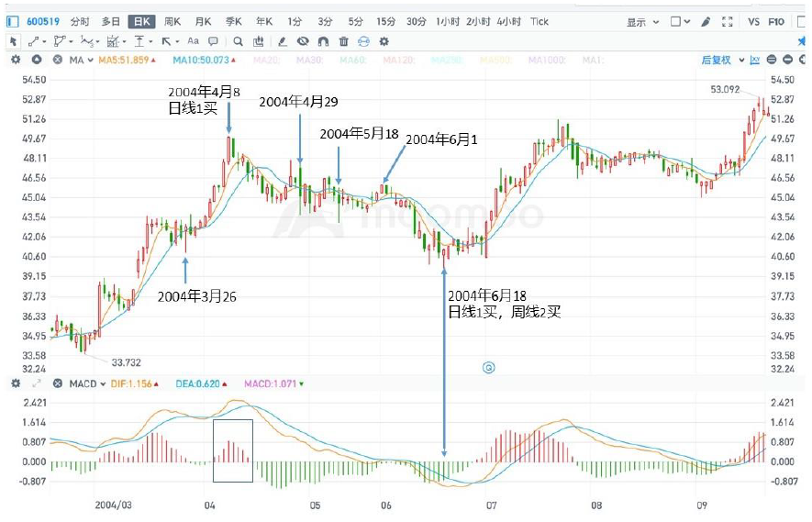This screenshot has height=522, width=812.
Task: Toggle the linked drawing sync icon
Action: pos(363,41)
